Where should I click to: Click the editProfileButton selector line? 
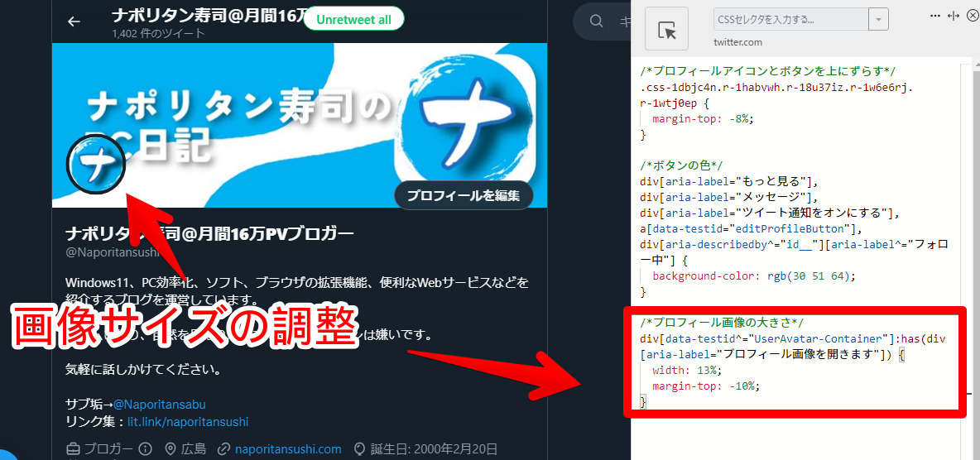(752, 228)
